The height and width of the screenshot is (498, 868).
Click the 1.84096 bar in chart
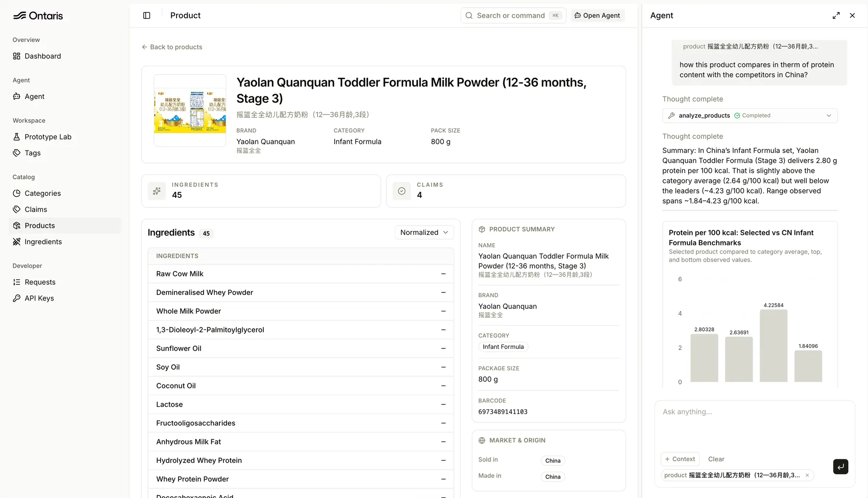pos(808,366)
